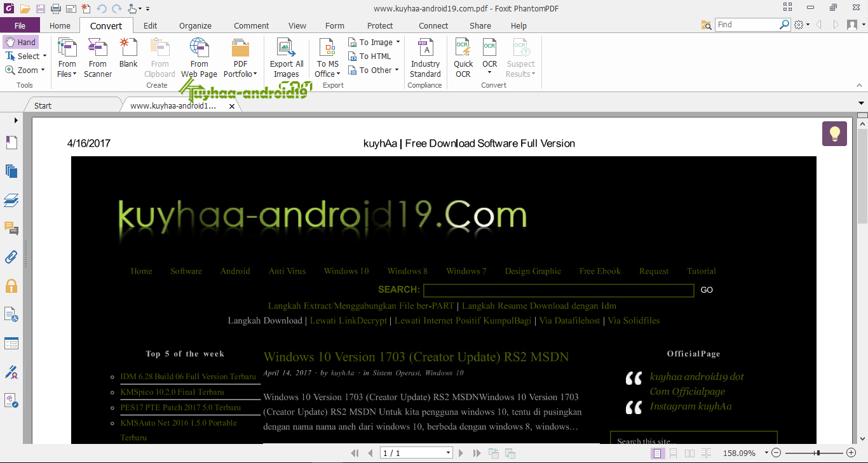Click the Via Solidfiles link

pyautogui.click(x=634, y=321)
